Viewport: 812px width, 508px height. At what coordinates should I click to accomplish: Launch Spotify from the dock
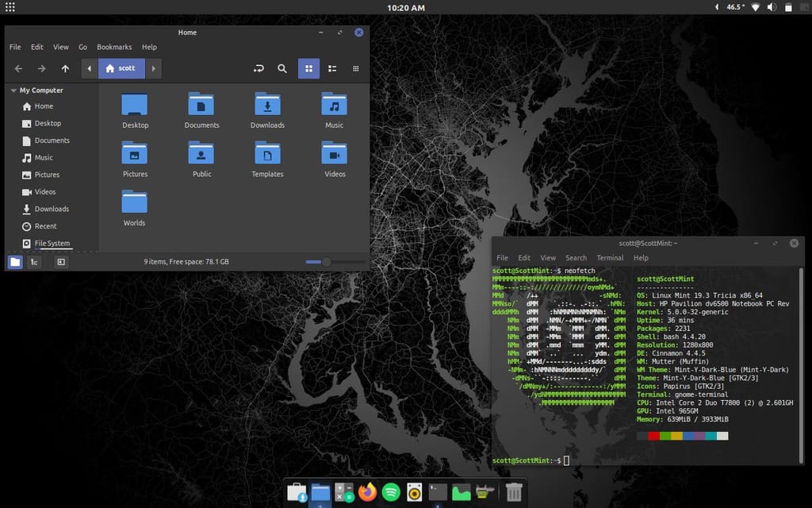390,492
